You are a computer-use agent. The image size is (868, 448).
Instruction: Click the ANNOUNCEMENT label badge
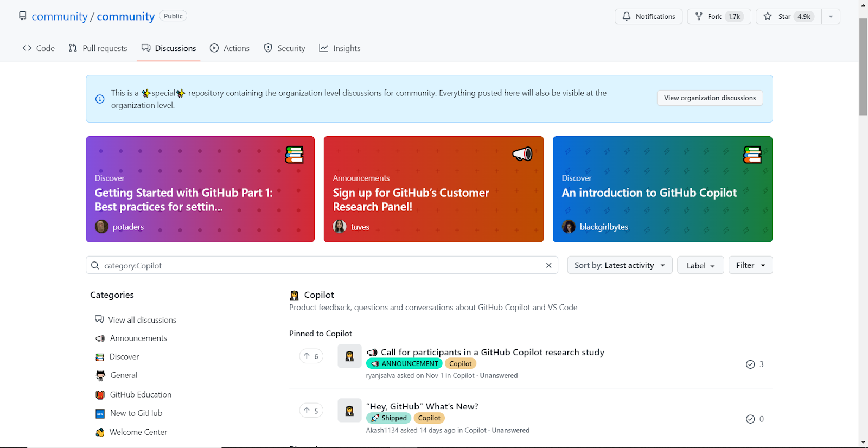pyautogui.click(x=404, y=364)
